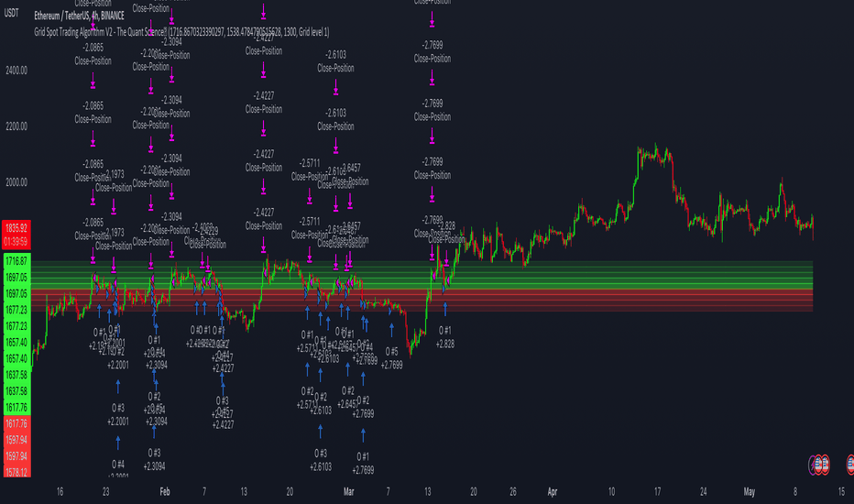Click the 2200.00 price axis label
Image resolution: width=854 pixels, height=504 pixels.
(x=16, y=126)
